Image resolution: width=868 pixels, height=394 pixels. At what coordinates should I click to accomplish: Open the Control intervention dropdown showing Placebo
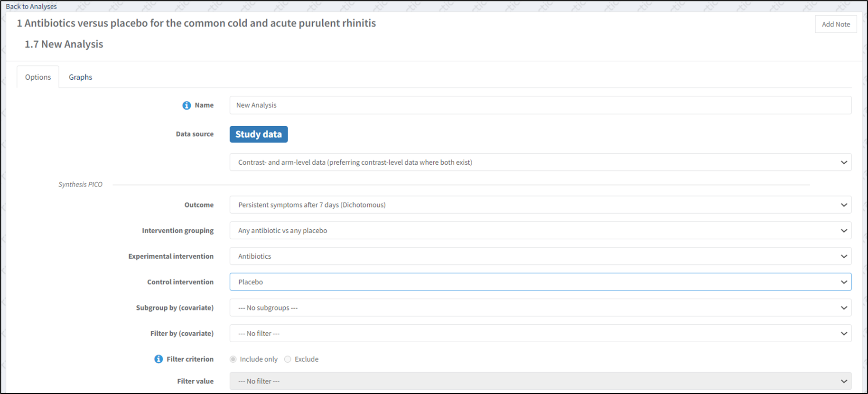pos(540,282)
